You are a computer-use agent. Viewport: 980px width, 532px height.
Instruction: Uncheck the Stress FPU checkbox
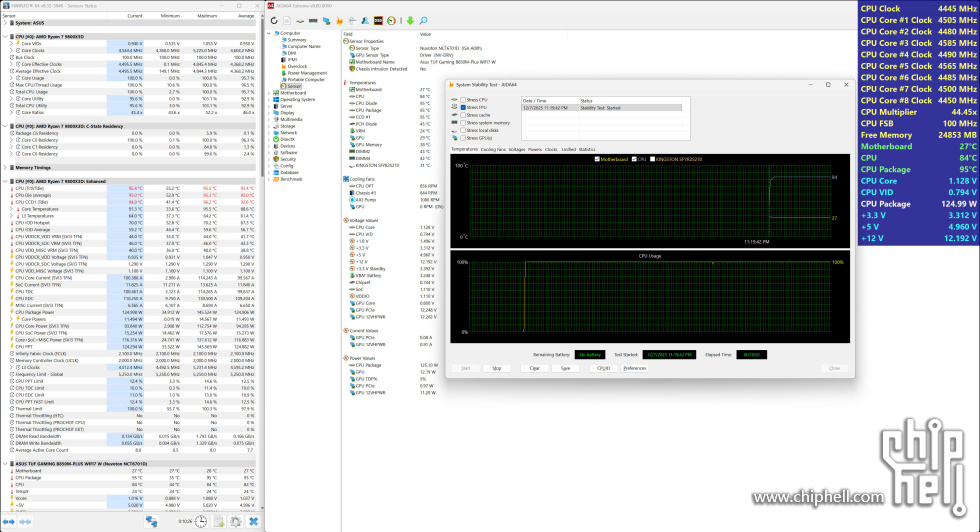[461, 107]
